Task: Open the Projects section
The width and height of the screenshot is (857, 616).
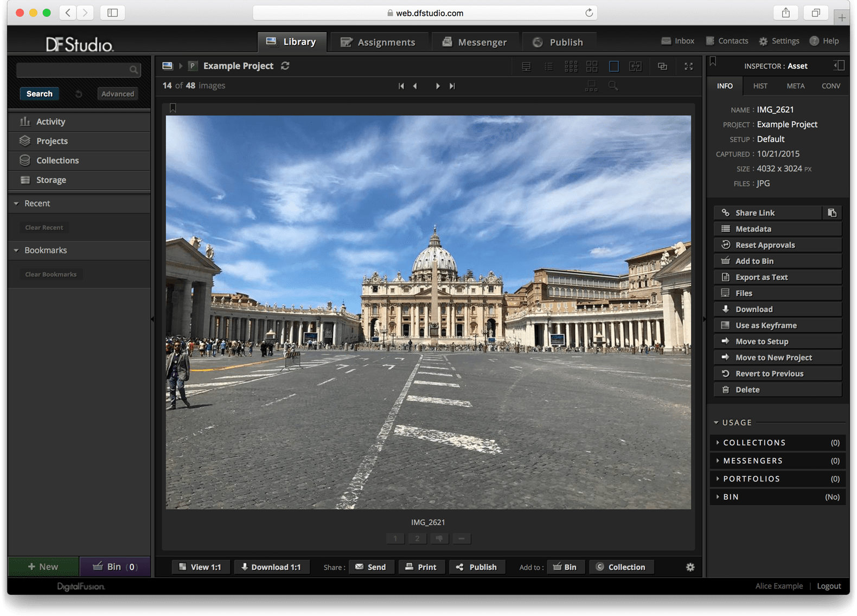Action: 79,141
